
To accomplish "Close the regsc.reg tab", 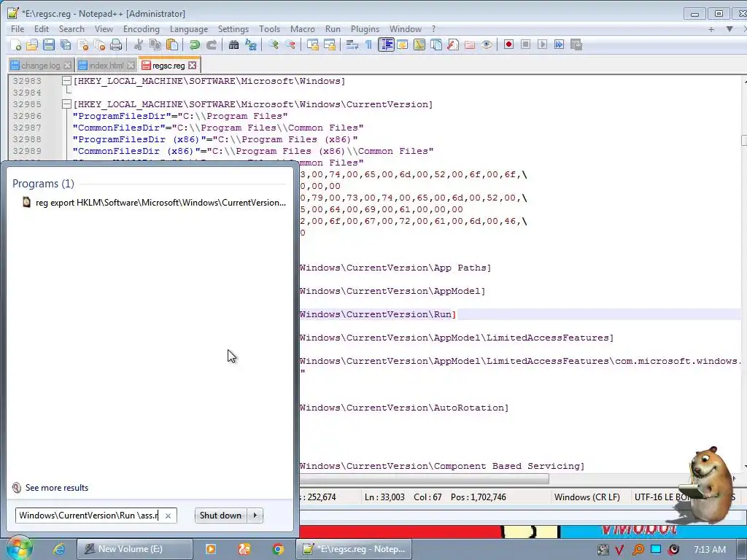I will pyautogui.click(x=192, y=65).
